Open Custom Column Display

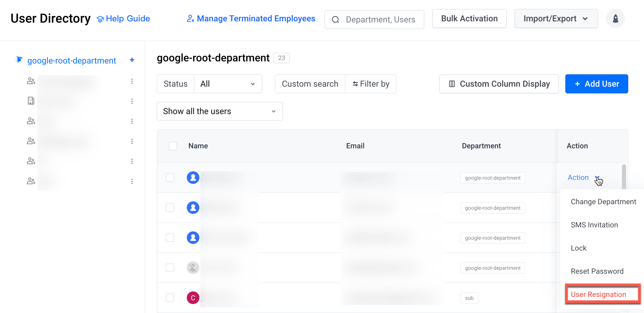499,84
